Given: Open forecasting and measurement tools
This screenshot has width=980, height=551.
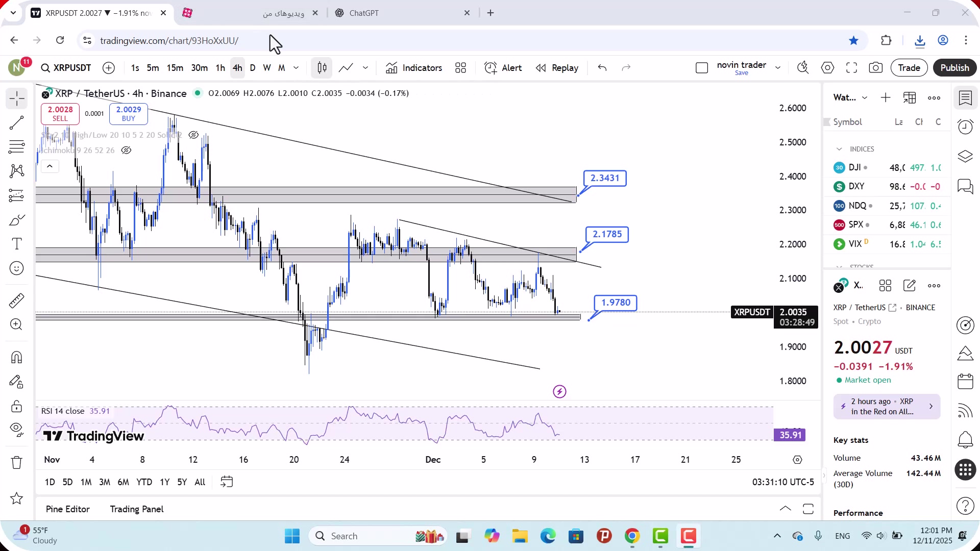Looking at the screenshot, I should [16, 195].
